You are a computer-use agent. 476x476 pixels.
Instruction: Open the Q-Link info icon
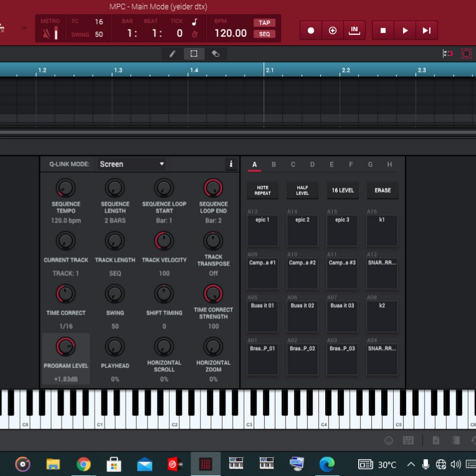231,164
